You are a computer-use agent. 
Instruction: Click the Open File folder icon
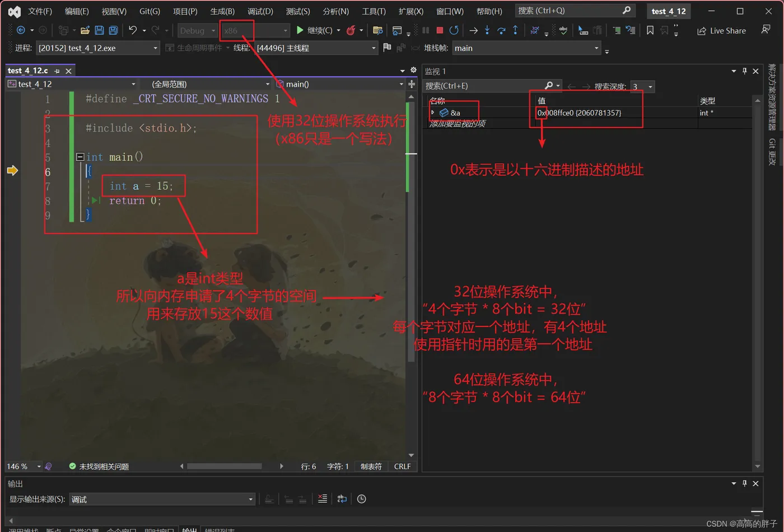pyautogui.click(x=85, y=30)
